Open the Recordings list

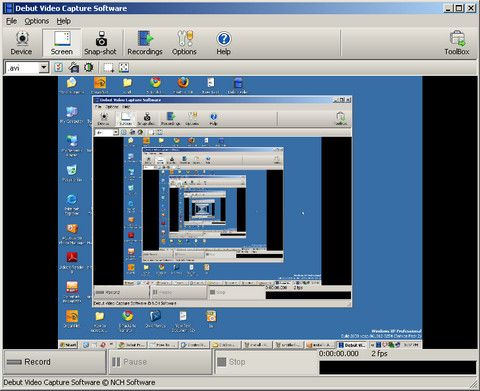pyautogui.click(x=145, y=43)
